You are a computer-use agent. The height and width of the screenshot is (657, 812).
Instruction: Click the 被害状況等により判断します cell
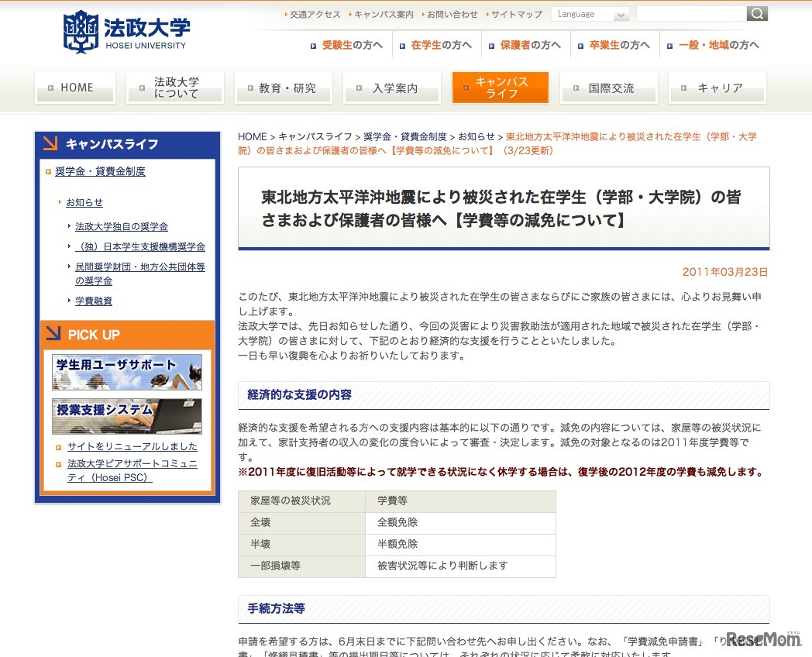point(460,566)
